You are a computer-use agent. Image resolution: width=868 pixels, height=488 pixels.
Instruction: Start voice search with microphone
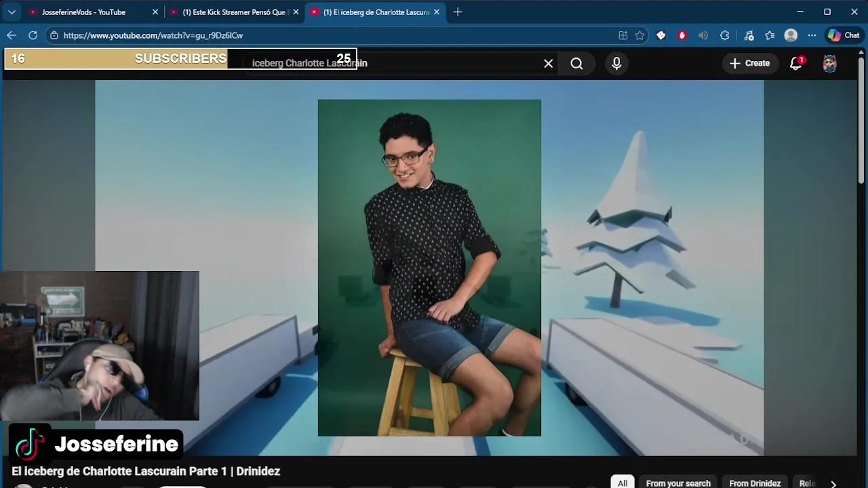point(616,63)
